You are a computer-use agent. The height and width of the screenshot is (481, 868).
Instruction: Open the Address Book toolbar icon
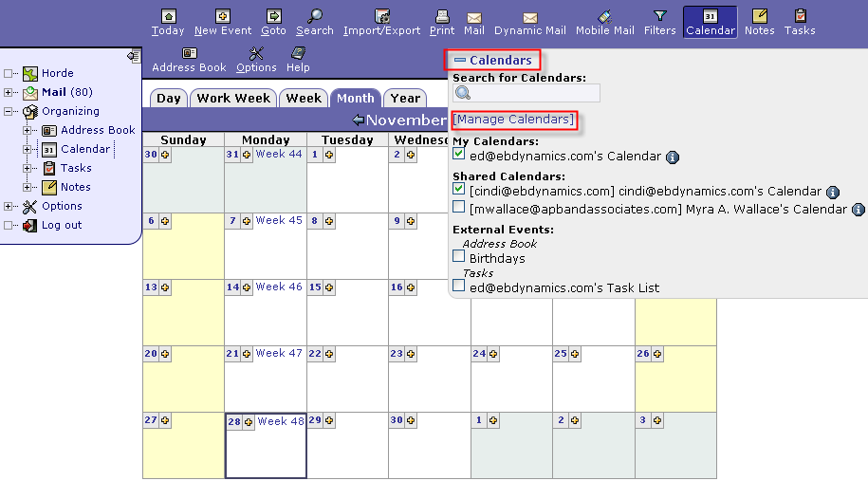pyautogui.click(x=190, y=54)
